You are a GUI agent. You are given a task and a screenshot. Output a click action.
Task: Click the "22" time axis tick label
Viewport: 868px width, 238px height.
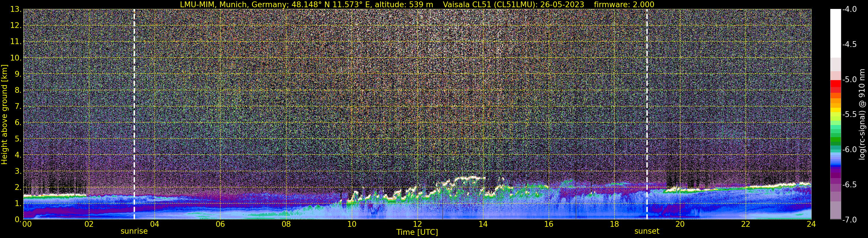click(x=746, y=224)
